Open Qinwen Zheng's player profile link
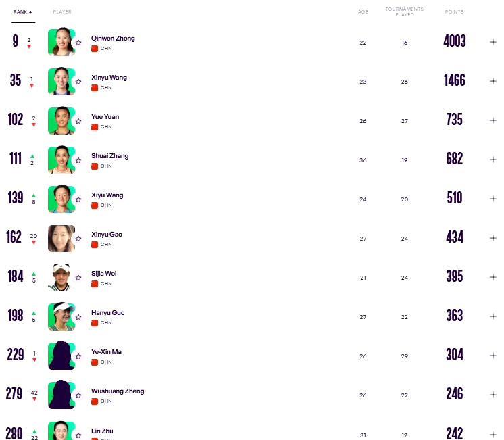This screenshot has height=440, width=504. tap(113, 39)
